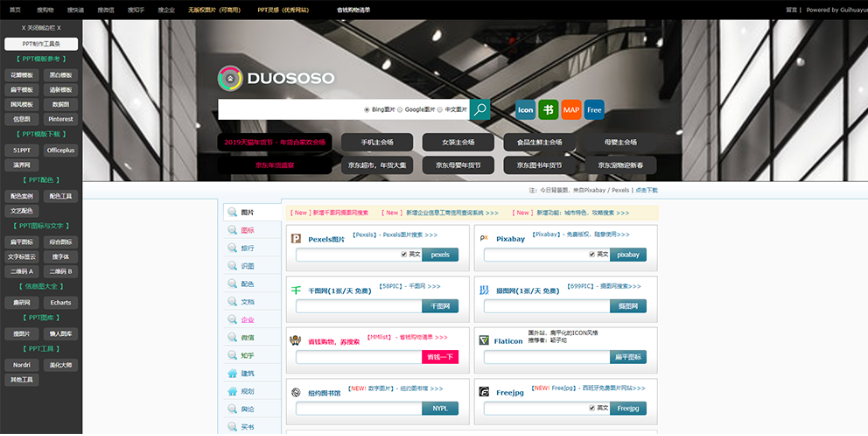868x436 pixels.
Task: Select the Google图片 radio option
Action: tap(401, 110)
